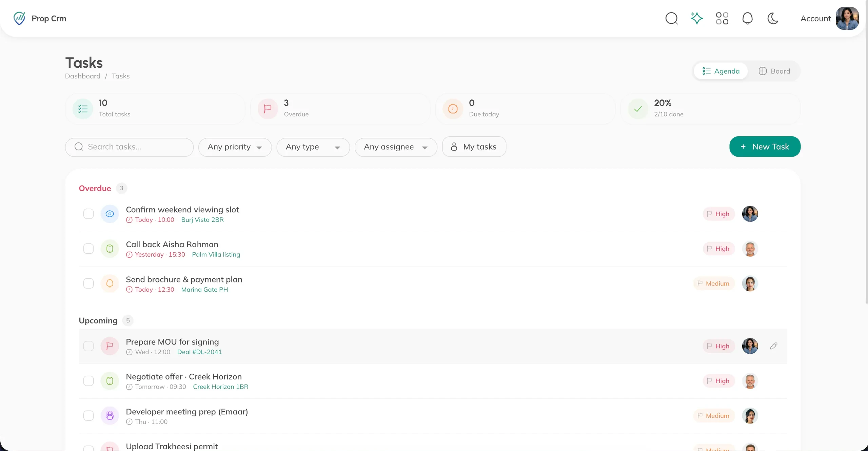
Task: Focus the Search tasks field
Action: pyautogui.click(x=129, y=147)
